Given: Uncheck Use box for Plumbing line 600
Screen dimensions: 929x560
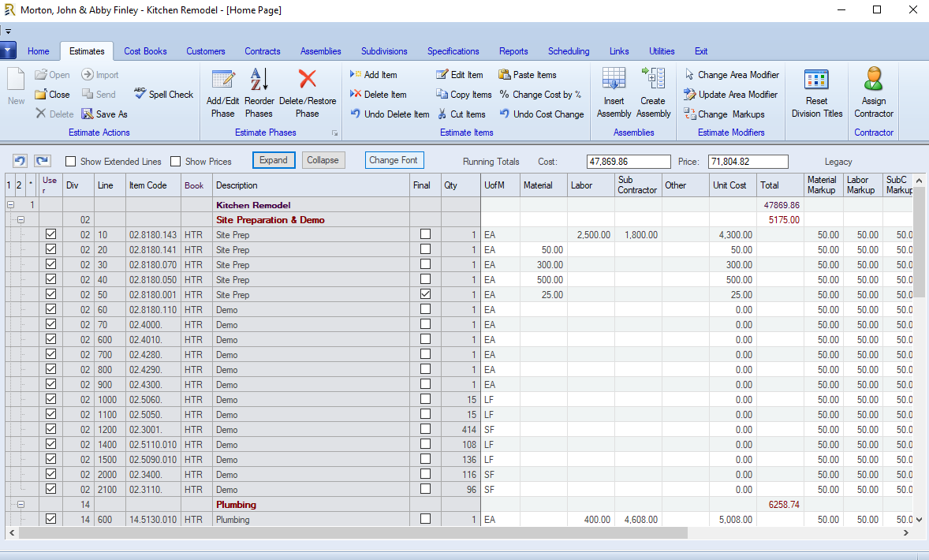Looking at the screenshot, I should click(x=51, y=518).
